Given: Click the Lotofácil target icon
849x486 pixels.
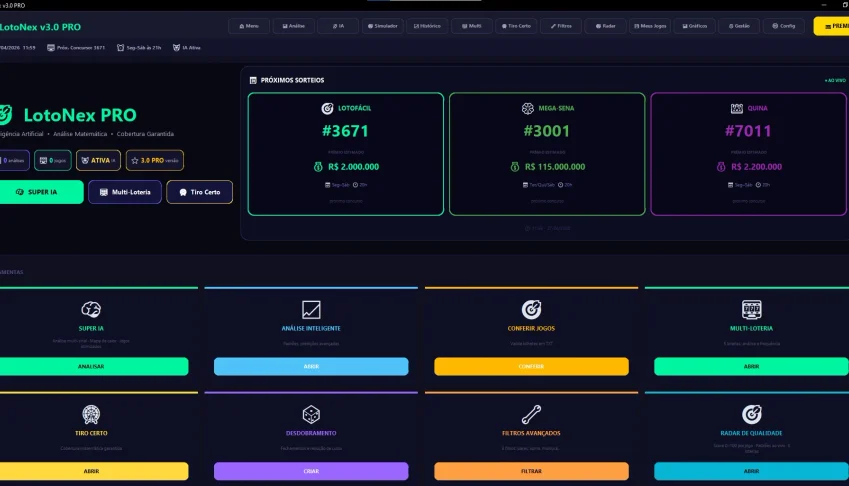Looking at the screenshot, I should [x=328, y=108].
